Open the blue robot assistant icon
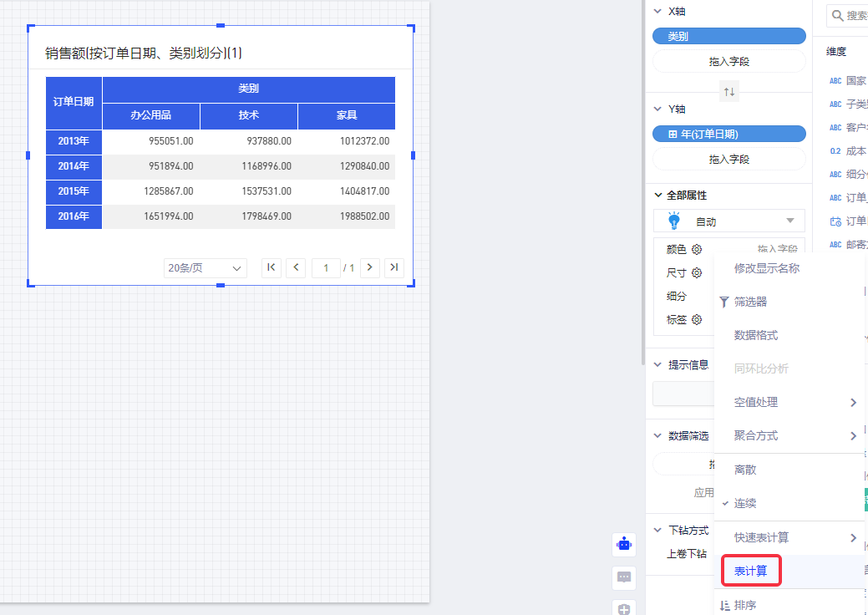 click(624, 544)
